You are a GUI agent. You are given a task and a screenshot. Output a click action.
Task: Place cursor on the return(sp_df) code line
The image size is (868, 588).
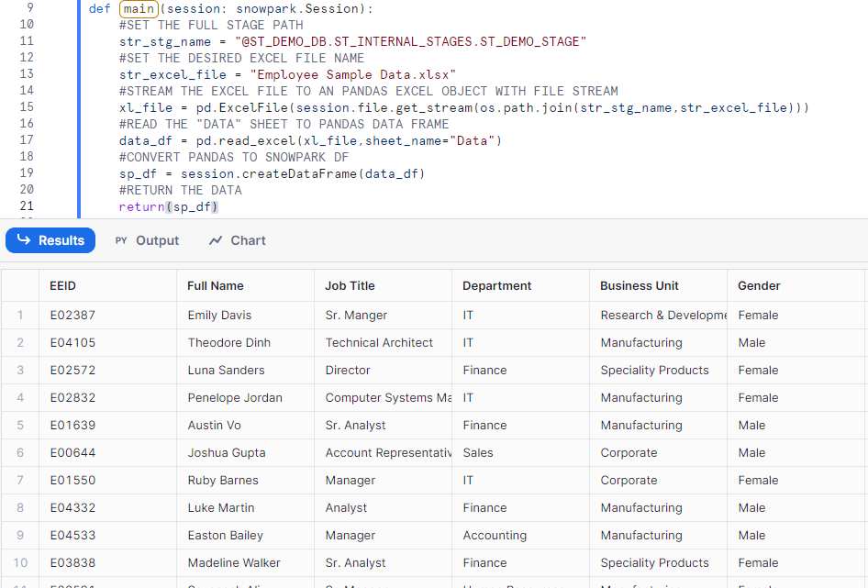tap(169, 206)
